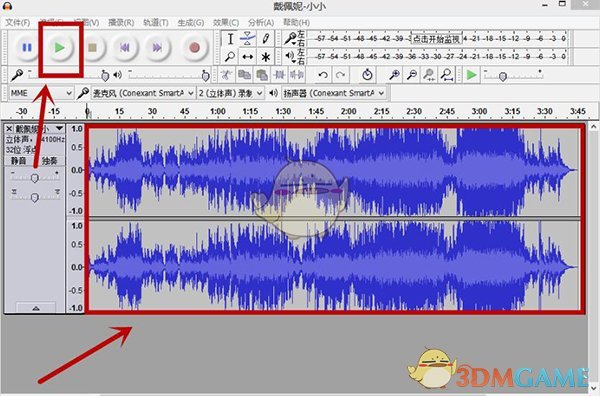Viewport: 600px width, 396px height.
Task: Skip to end of the track
Action: [157, 47]
